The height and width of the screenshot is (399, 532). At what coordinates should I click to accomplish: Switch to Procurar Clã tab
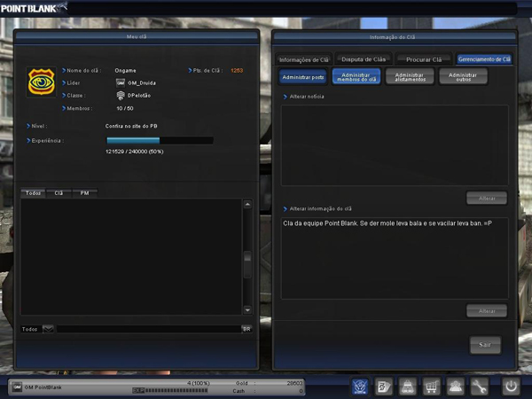(424, 59)
